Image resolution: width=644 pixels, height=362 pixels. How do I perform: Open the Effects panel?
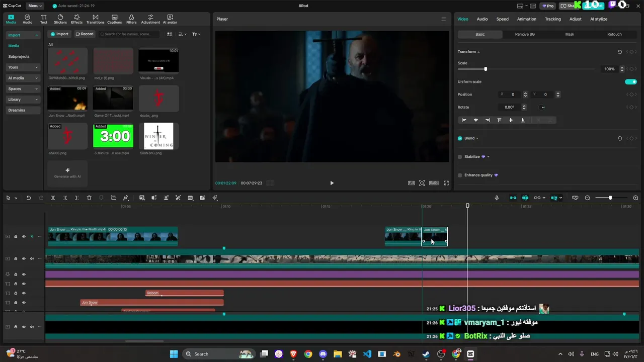[76, 19]
